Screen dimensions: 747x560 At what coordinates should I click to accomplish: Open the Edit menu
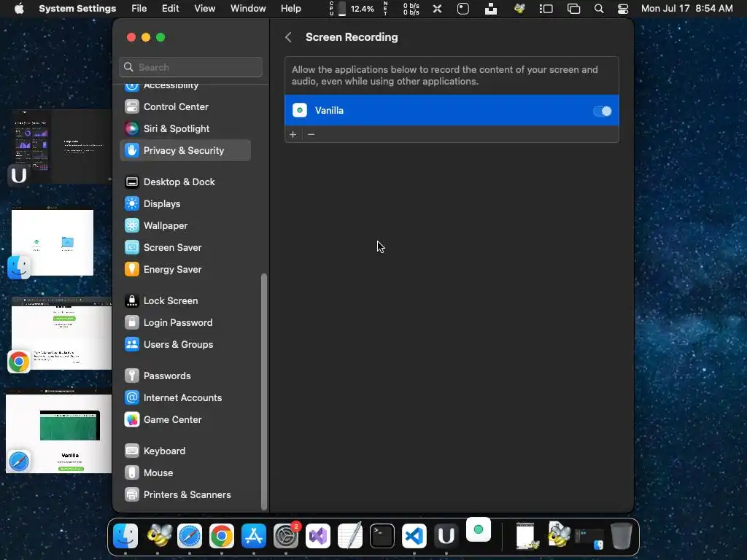click(x=170, y=9)
